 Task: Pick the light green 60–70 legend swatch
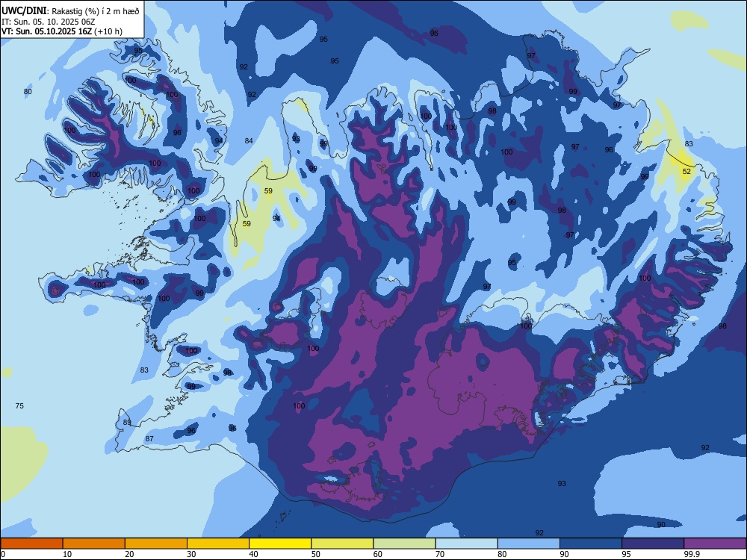point(404,544)
